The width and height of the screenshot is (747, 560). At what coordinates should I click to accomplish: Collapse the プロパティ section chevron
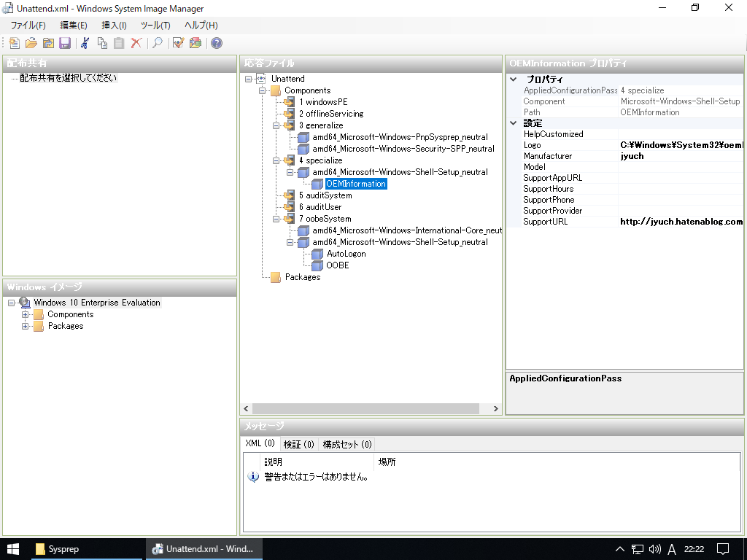[513, 79]
